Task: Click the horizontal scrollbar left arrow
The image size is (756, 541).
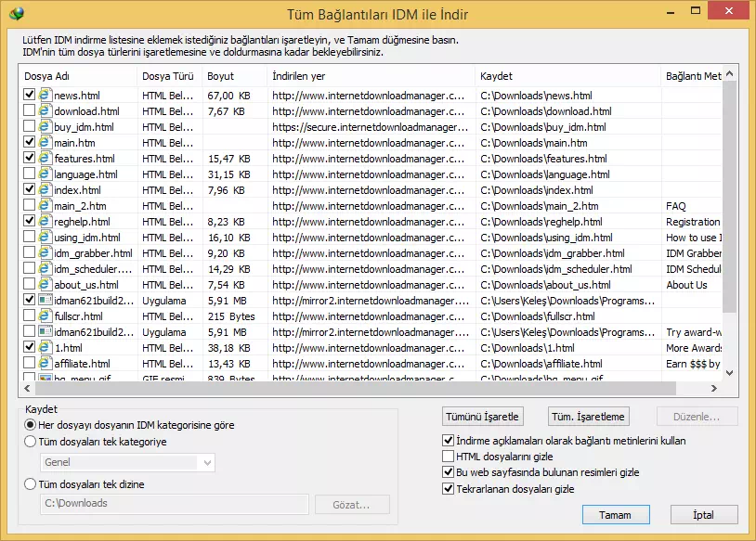Action: tap(27, 388)
